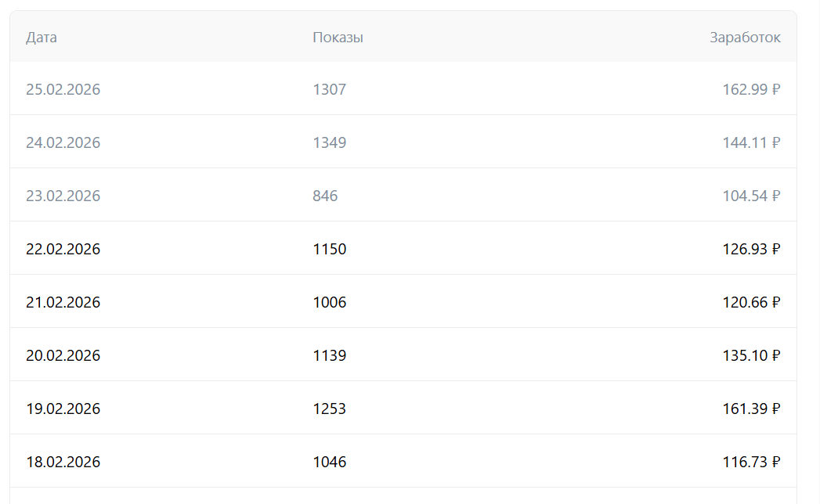Screen dimensions: 820x504
Task: Click the 126.93 ₽ earnings value
Action: [x=751, y=249]
